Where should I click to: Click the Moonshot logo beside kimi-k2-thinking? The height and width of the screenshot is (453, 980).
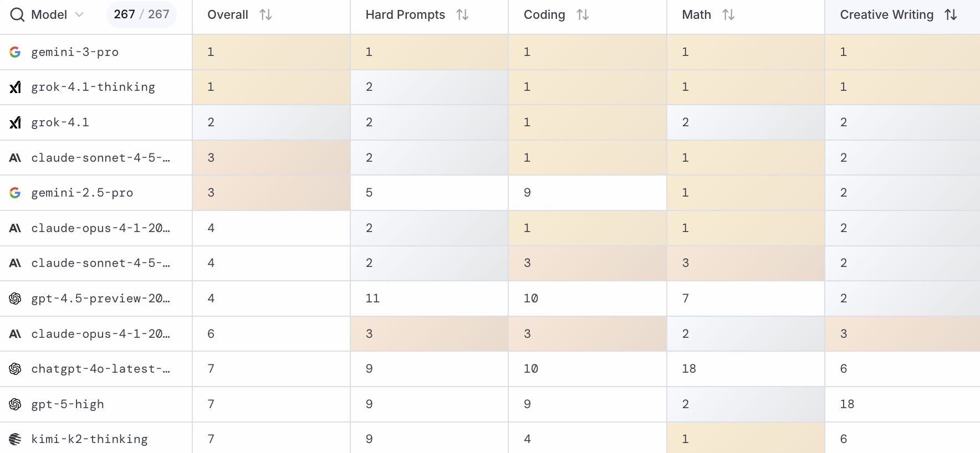click(15, 439)
